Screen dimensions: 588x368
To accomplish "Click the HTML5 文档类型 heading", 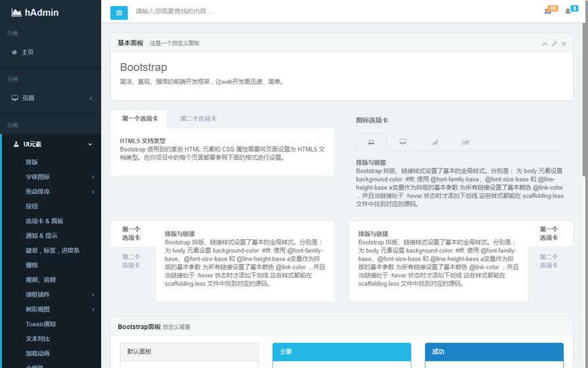I will tap(142, 141).
